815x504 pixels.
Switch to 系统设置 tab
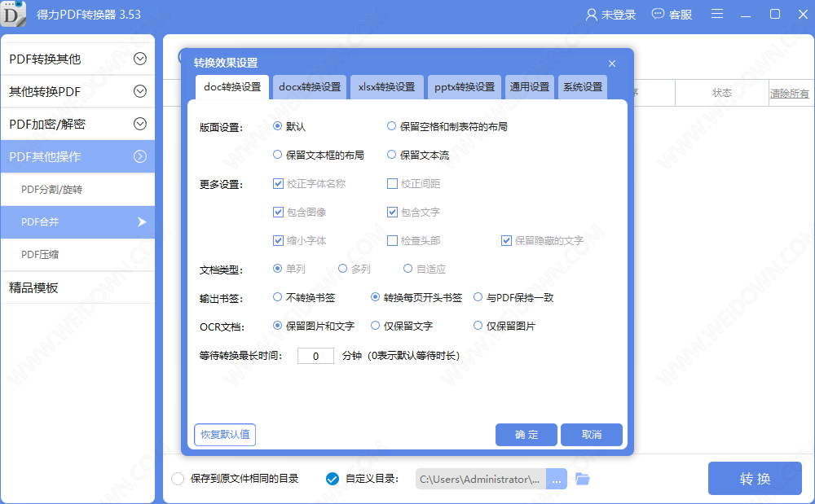tap(583, 87)
